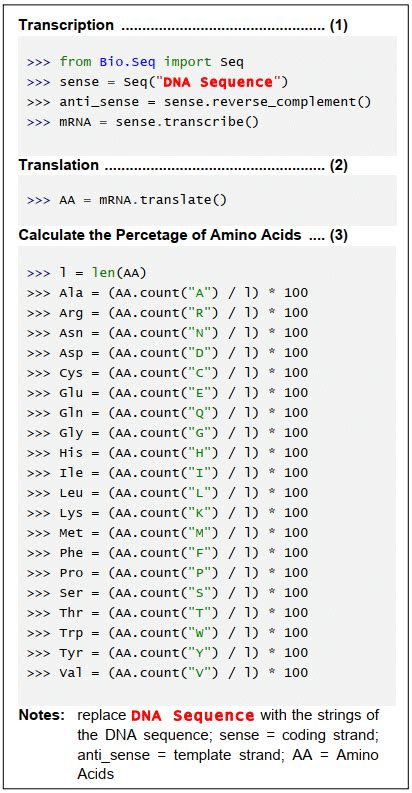Click the Ala amino acid count line
Viewport: 412px width, 793px height.
[x=167, y=293]
